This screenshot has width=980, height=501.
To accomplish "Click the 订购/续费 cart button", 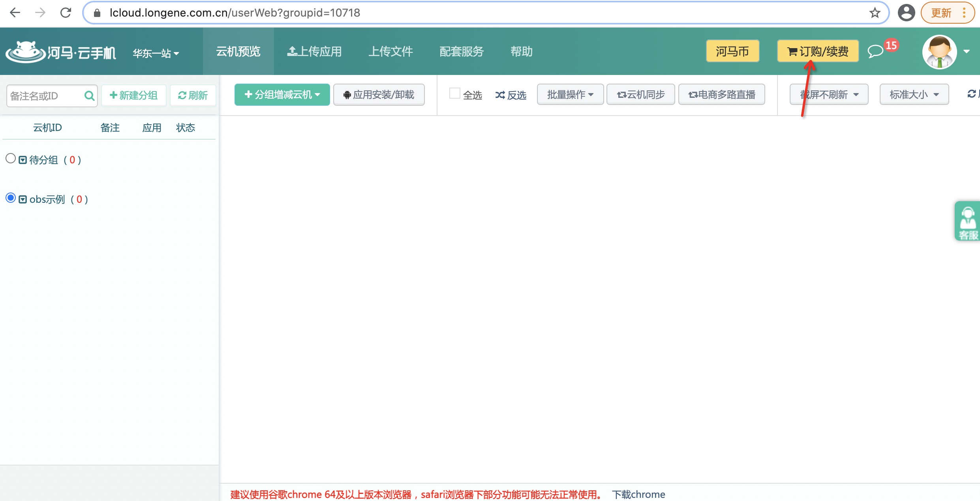I will 818,51.
